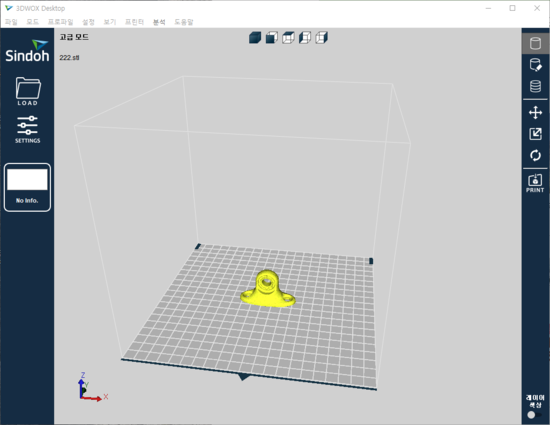550x425 pixels.
Task: Select the fourth cube view icon
Action: click(305, 38)
